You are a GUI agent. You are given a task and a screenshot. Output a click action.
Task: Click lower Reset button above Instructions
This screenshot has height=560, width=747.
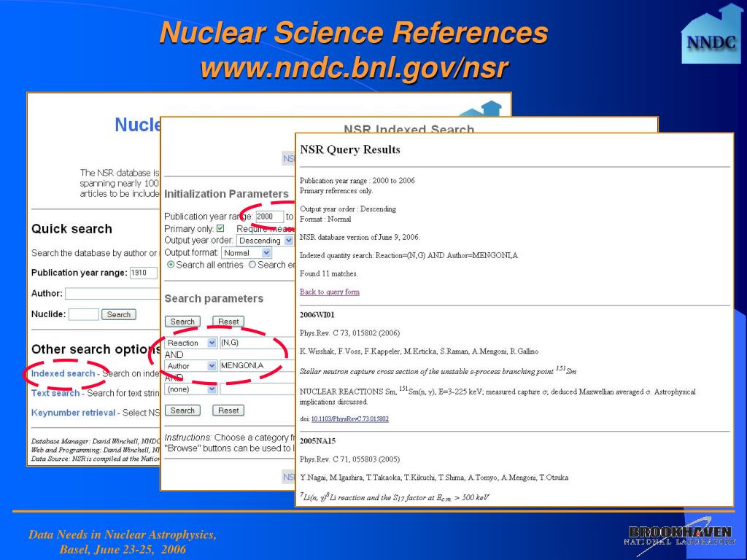point(228,411)
